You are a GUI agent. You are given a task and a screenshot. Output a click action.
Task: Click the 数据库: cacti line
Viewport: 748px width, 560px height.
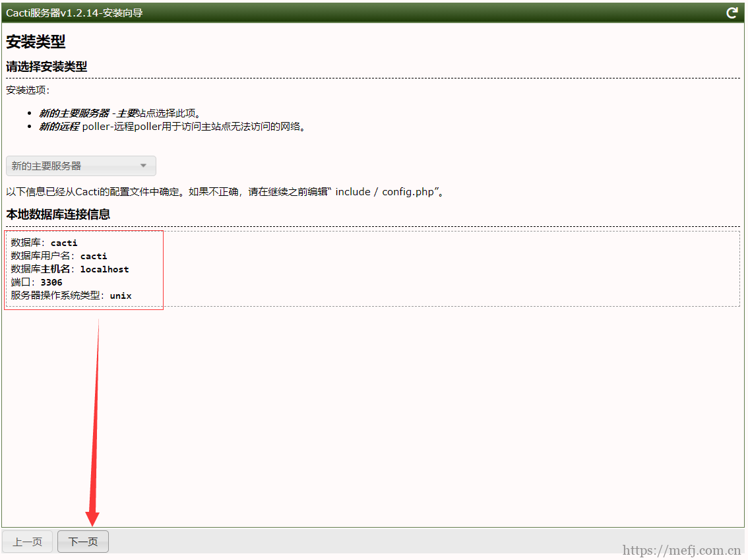pos(44,243)
